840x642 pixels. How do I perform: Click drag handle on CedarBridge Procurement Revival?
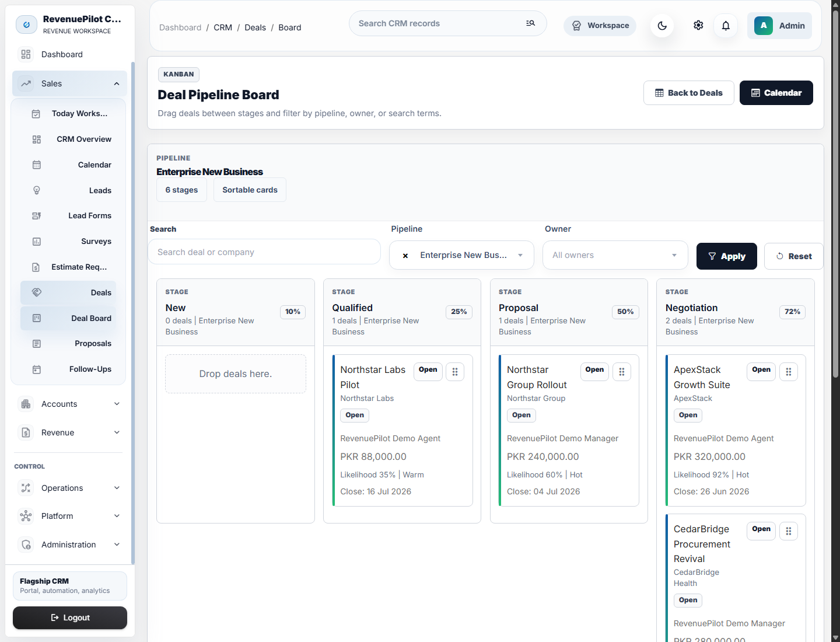click(x=789, y=531)
